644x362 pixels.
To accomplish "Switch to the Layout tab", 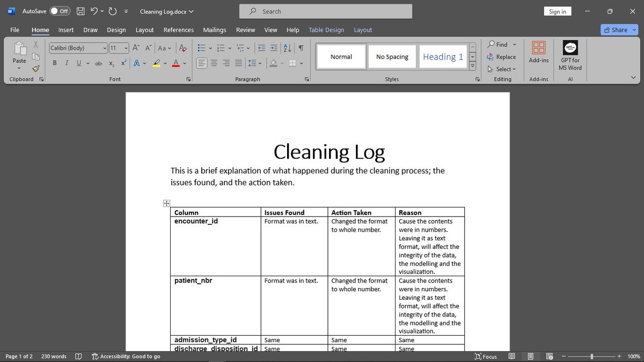I will [144, 30].
